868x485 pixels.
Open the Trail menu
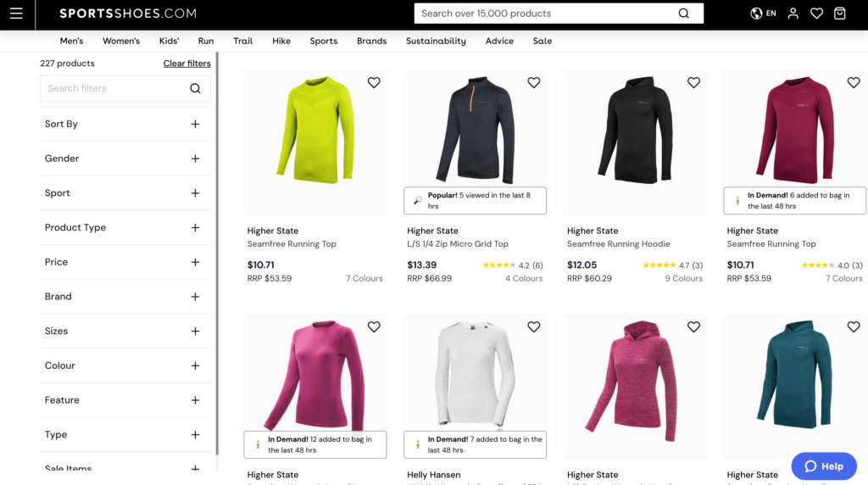pyautogui.click(x=242, y=41)
